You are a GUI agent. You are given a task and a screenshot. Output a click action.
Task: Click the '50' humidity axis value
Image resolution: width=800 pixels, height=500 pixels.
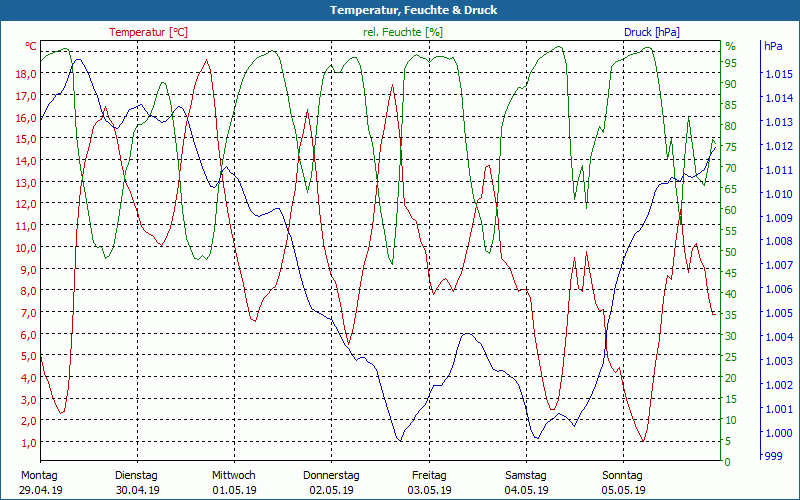coord(730,252)
